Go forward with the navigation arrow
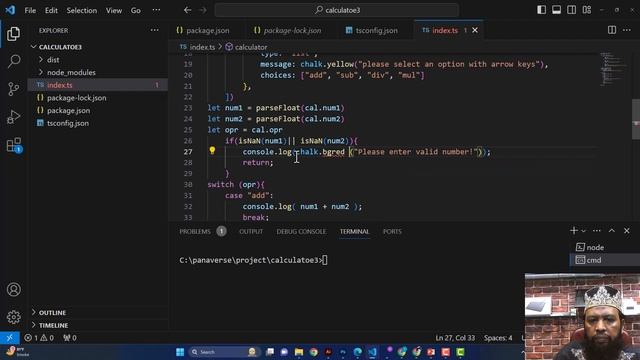 point(202,10)
